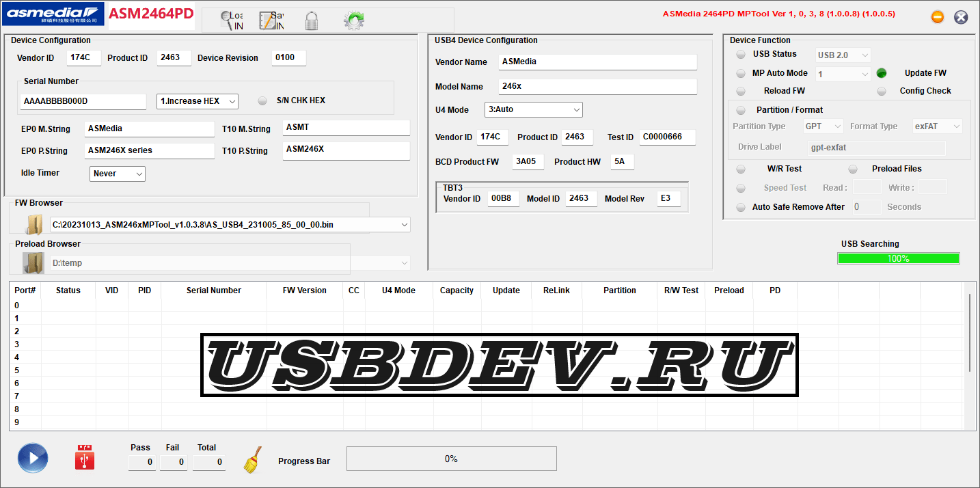Click the USB Searching 100% progress bar

pos(899,258)
